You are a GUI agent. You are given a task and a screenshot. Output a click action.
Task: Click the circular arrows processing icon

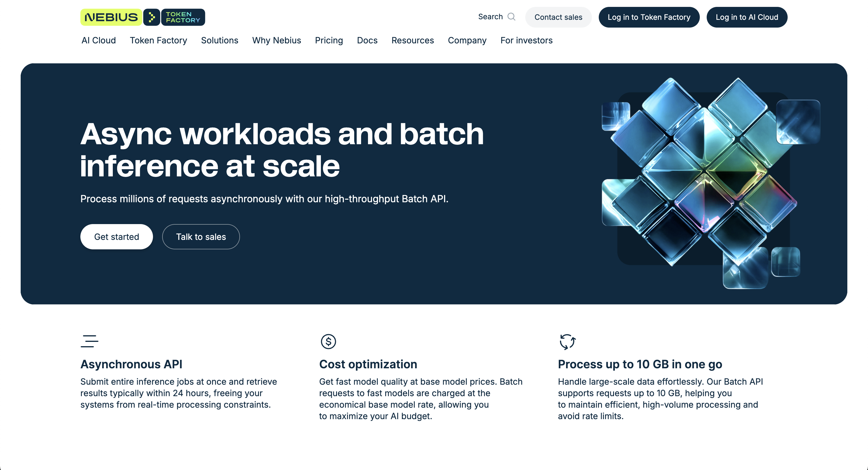(567, 342)
